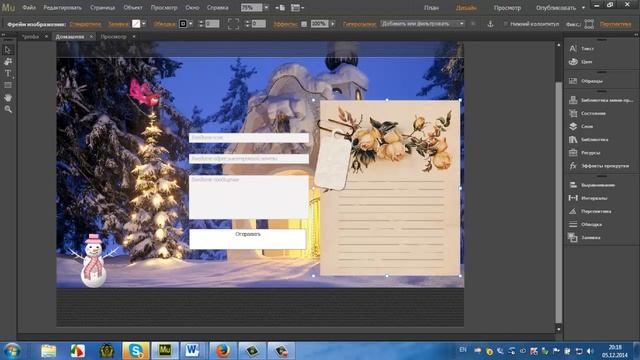Image resolution: width=640 pixels, height=360 pixels.
Task: Select the Selection arrow tool
Action: click(8, 50)
